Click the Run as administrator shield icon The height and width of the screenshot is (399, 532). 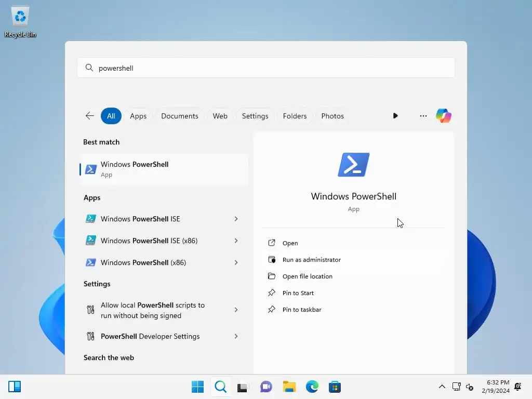point(271,260)
